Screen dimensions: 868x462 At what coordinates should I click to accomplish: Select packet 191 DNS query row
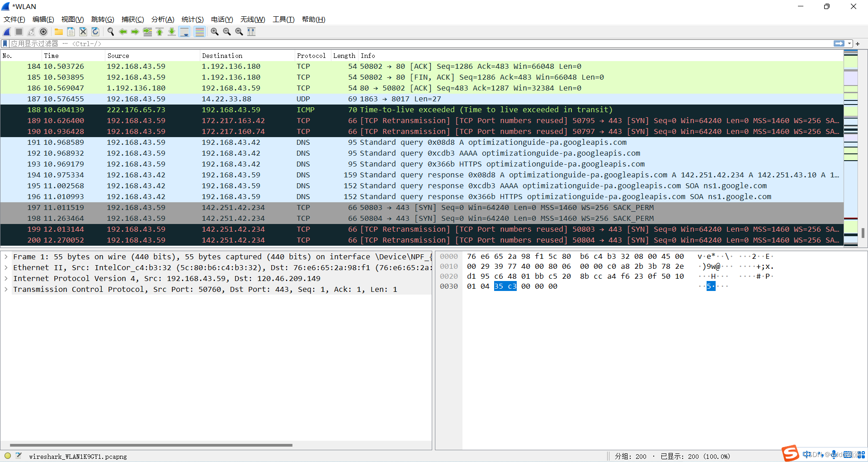pos(422,143)
